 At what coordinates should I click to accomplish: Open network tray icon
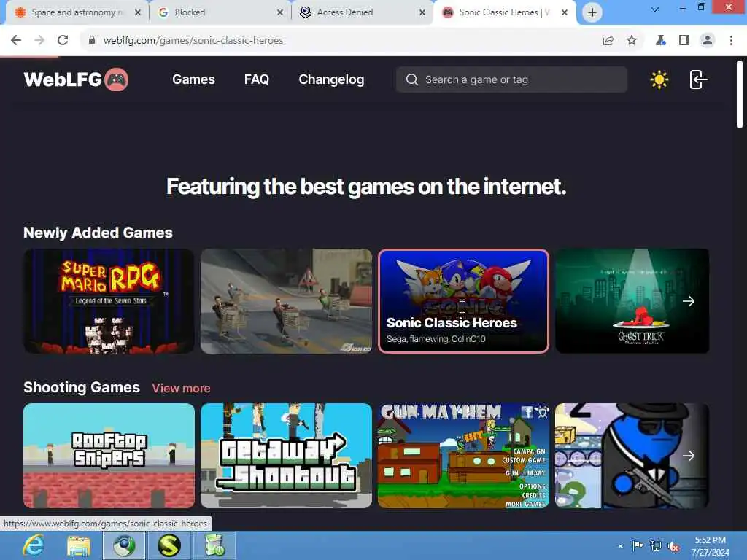click(x=656, y=546)
